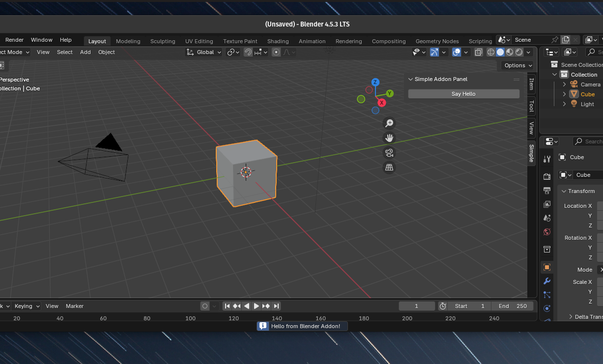The height and width of the screenshot is (364, 603).
Task: Toggle the camera view icon in viewport
Action: coord(389,153)
